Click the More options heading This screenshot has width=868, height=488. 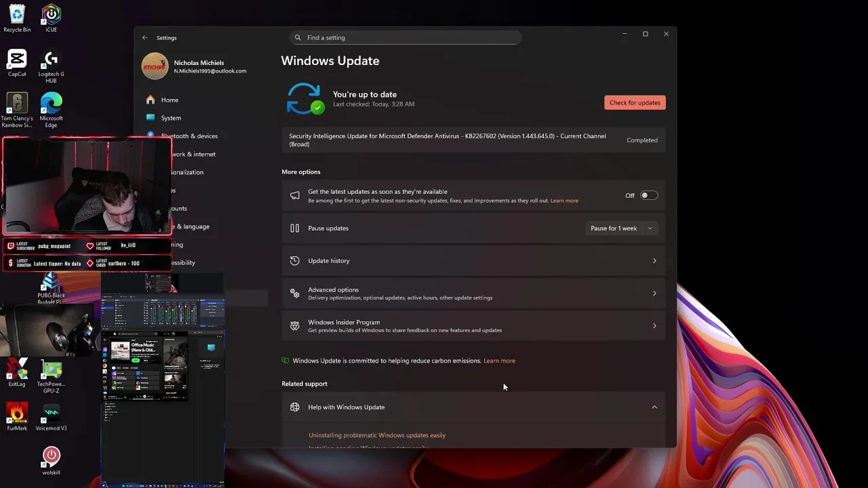point(301,172)
